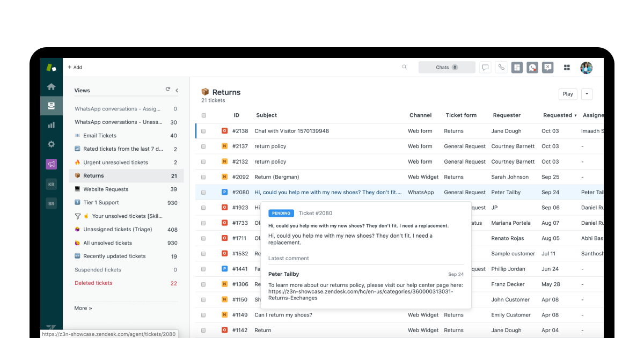The height and width of the screenshot is (338, 644).
Task: Open the Play button's dropdown arrow
Action: 587,94
